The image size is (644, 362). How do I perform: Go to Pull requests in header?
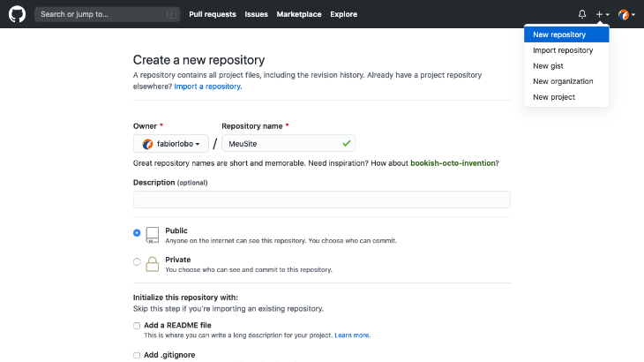point(213,14)
